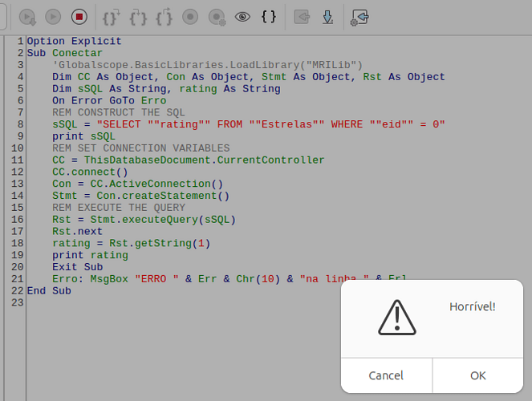The image size is (532, 401).
Task: Click the Sub Conectar declaration line
Action: 64,53
